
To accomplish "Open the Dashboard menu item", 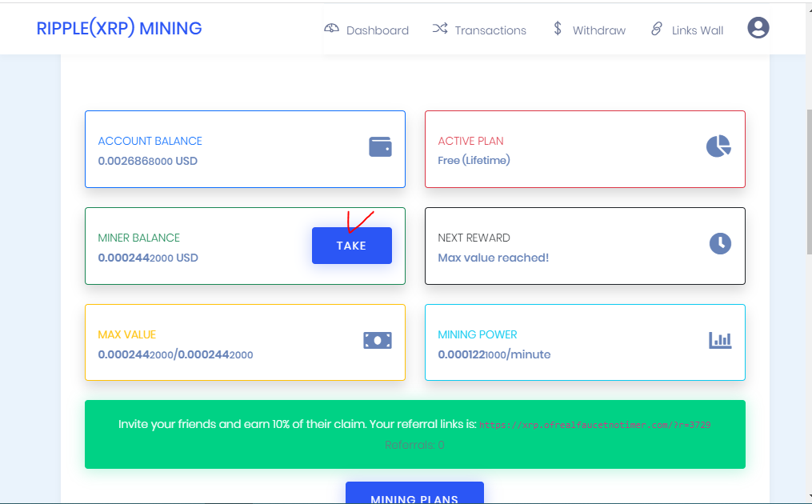I will (x=366, y=30).
